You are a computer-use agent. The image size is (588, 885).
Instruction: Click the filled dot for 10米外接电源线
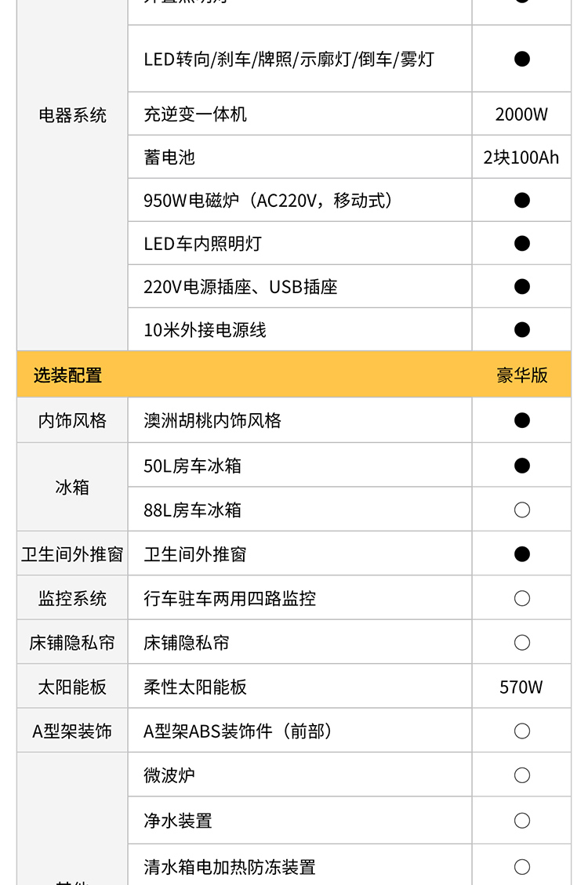(522, 329)
